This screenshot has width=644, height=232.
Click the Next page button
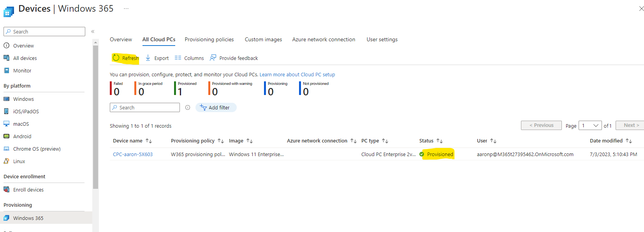tap(630, 125)
